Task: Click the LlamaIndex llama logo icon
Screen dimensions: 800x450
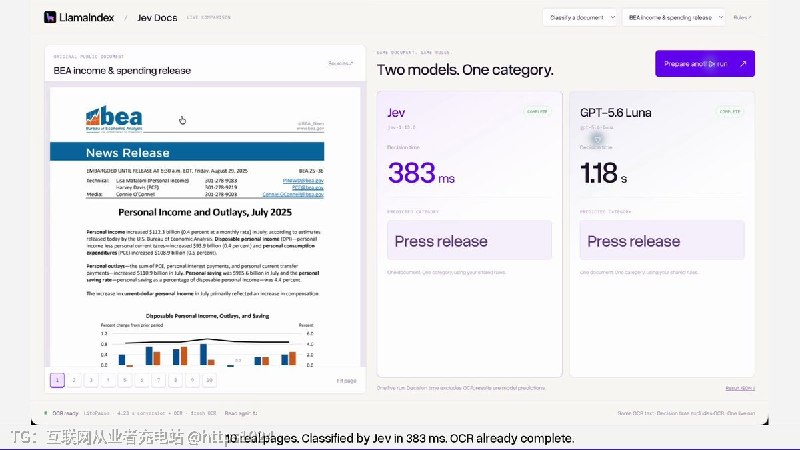Action: (x=49, y=17)
